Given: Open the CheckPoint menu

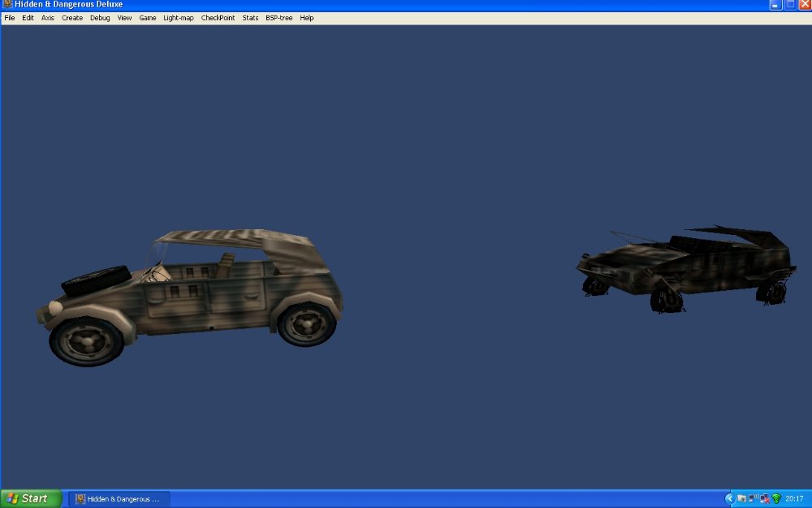Looking at the screenshot, I should click(217, 17).
